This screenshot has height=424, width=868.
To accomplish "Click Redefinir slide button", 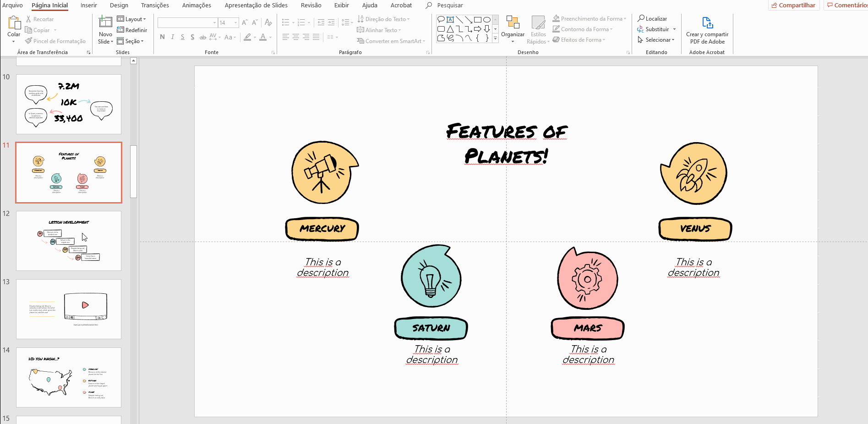I will 132,30.
